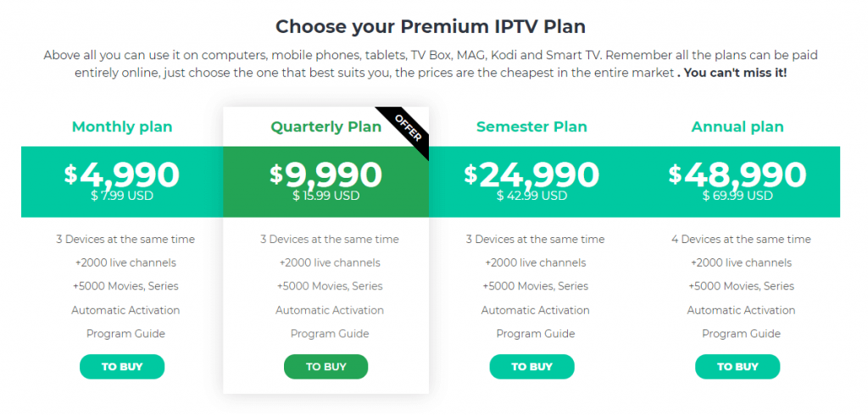Select the Annual plan heading

point(737,127)
